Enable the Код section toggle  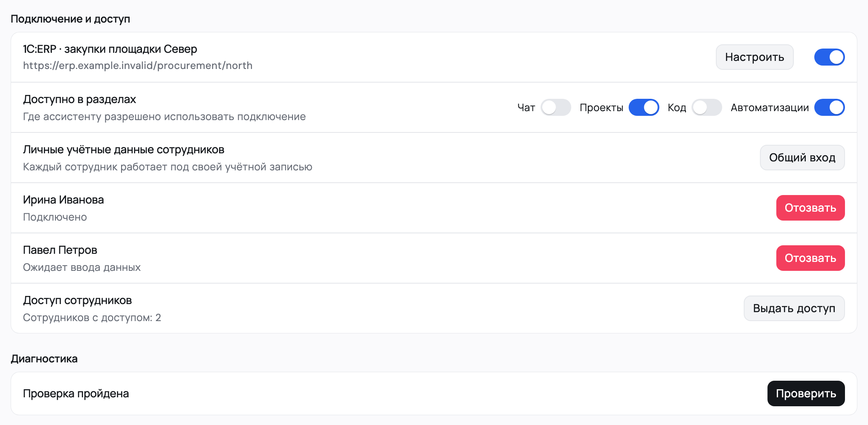coord(706,107)
